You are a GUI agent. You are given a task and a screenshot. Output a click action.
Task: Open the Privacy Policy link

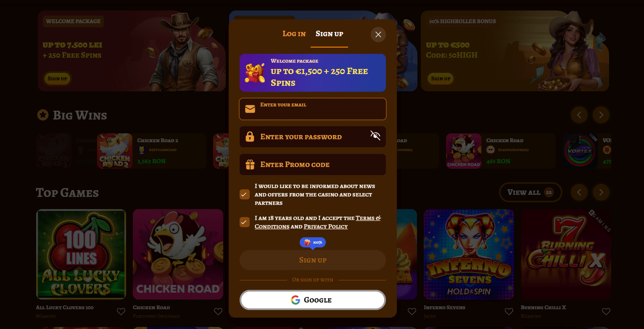point(326,226)
